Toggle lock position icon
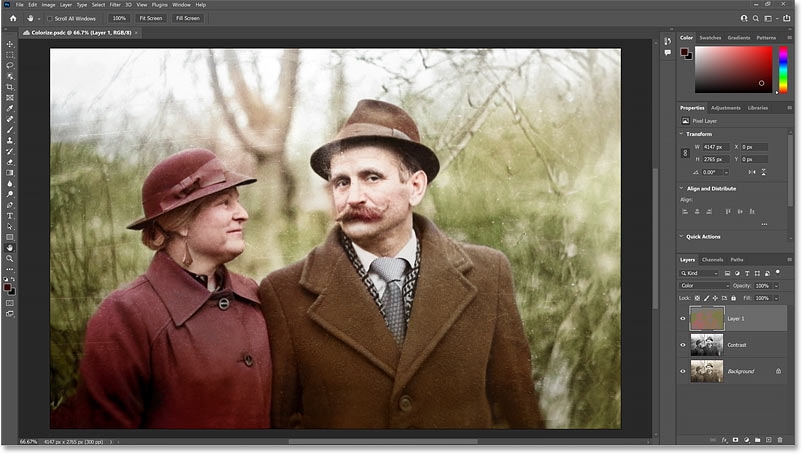 (715, 298)
